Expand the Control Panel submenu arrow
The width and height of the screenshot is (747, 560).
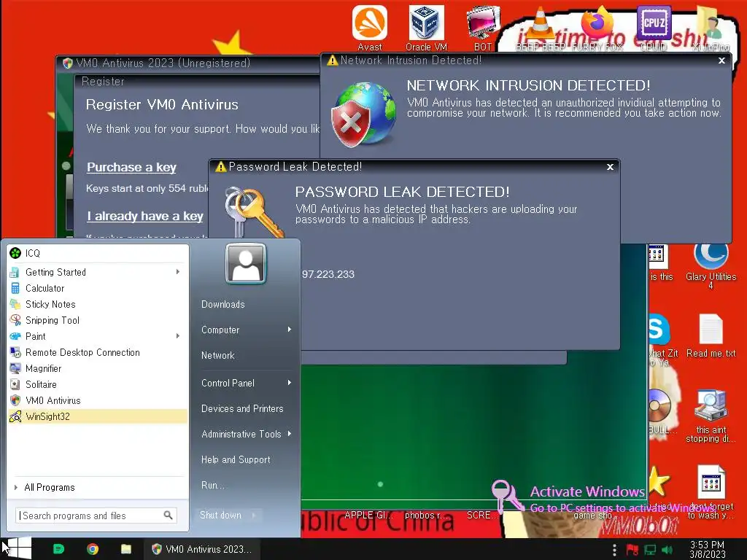[x=289, y=383]
